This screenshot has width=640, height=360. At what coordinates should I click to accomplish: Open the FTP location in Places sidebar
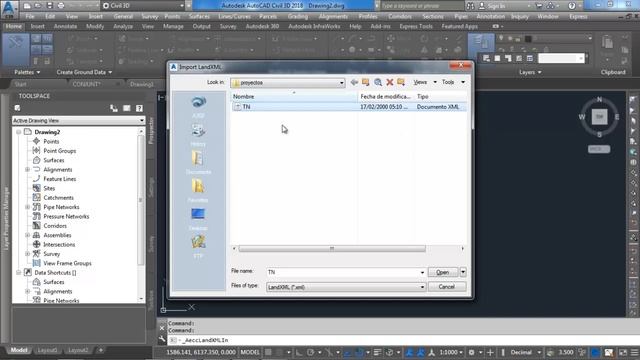198,247
